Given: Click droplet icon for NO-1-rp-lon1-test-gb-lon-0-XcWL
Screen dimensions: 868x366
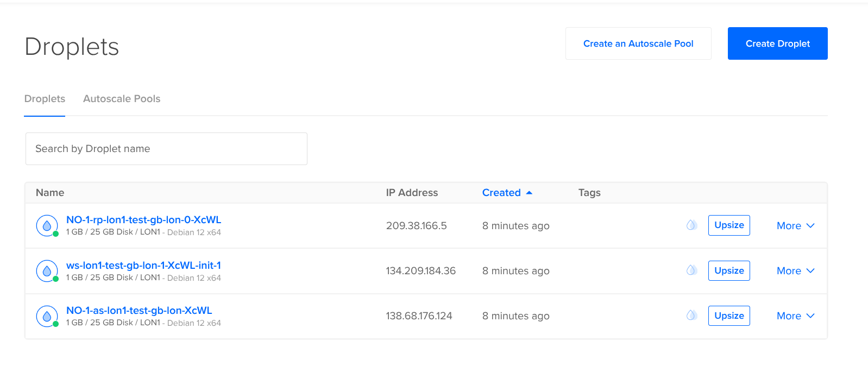Looking at the screenshot, I should (47, 225).
